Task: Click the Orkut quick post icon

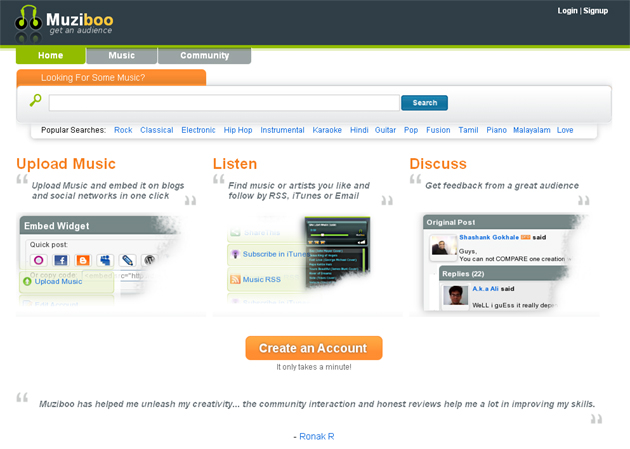Action: [x=38, y=260]
